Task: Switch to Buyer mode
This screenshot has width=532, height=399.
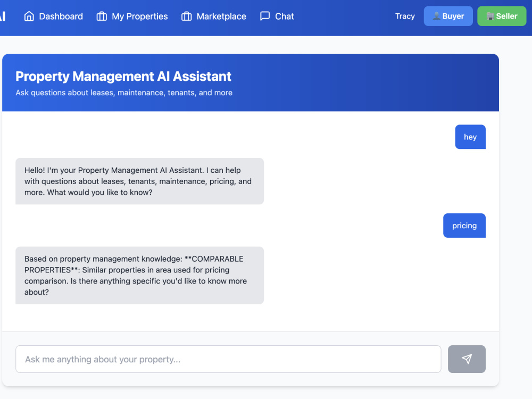Action: pyautogui.click(x=448, y=16)
